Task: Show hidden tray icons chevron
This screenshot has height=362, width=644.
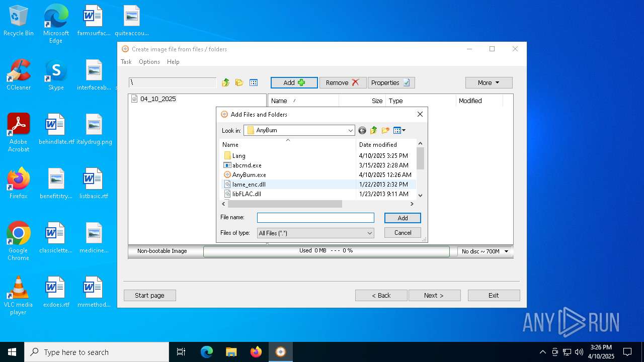Action: coord(542,352)
